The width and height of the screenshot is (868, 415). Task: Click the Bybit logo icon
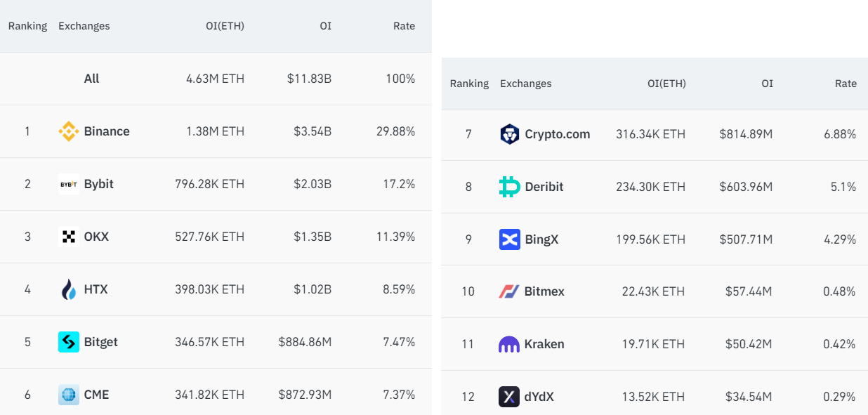point(68,184)
